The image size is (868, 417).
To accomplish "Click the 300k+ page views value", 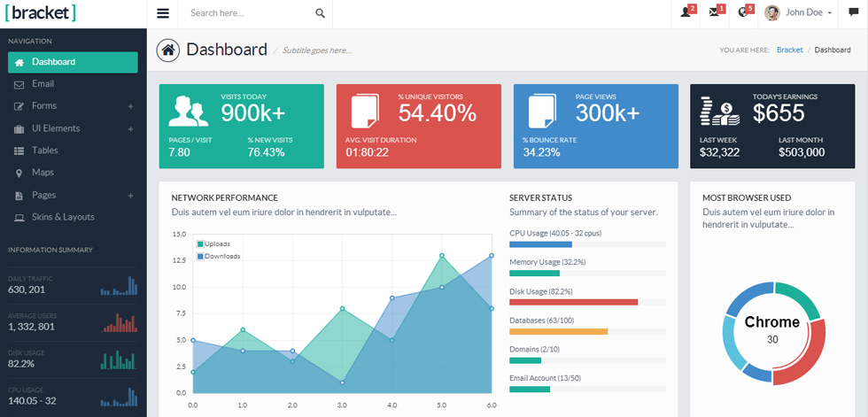I will point(608,113).
